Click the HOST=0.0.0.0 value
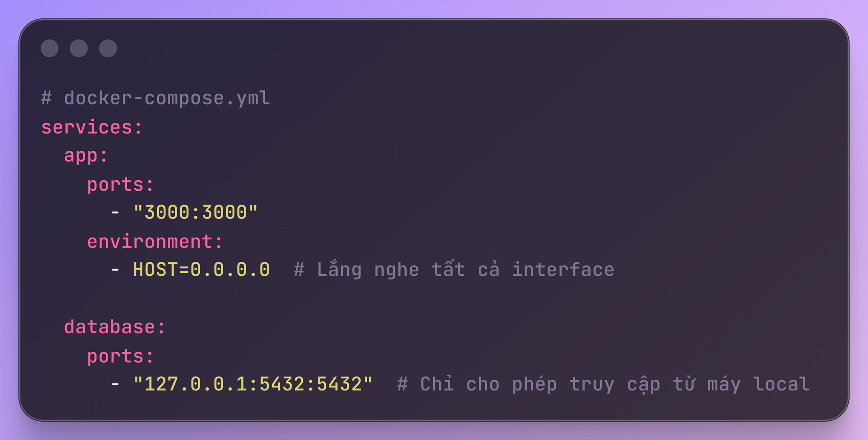 pos(201,270)
